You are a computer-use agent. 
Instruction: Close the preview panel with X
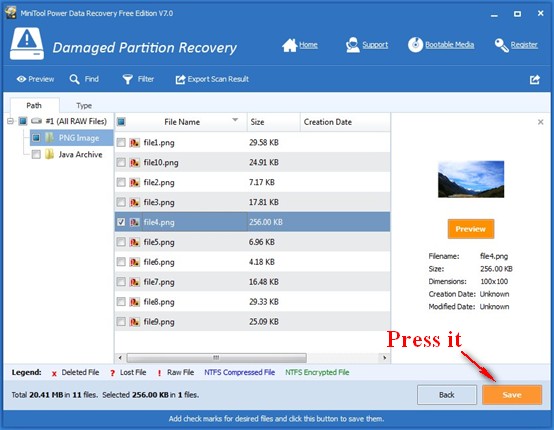point(540,122)
